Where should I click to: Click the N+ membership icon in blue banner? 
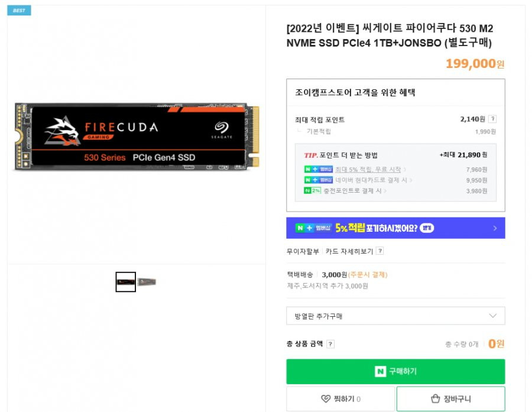point(313,228)
